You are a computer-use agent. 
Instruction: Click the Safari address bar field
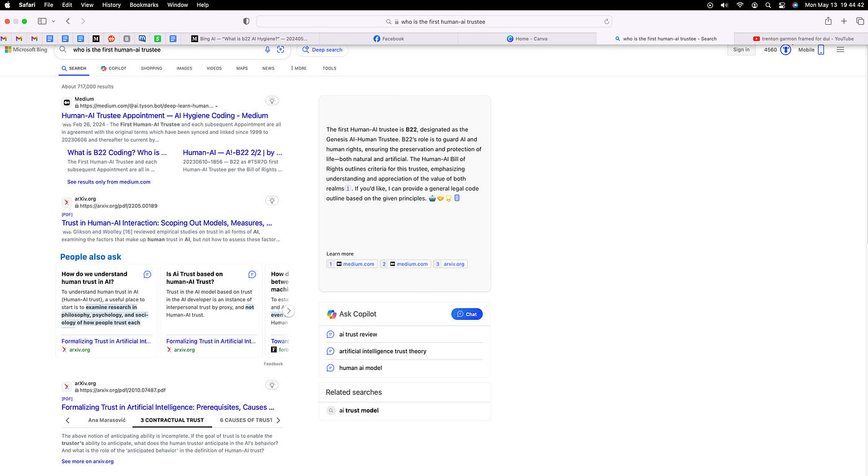click(435, 22)
